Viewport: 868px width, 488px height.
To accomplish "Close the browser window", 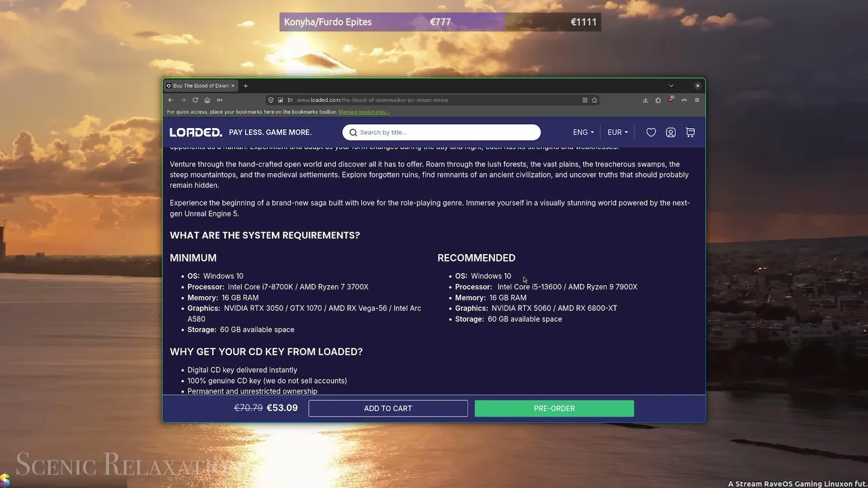I will [x=697, y=86].
